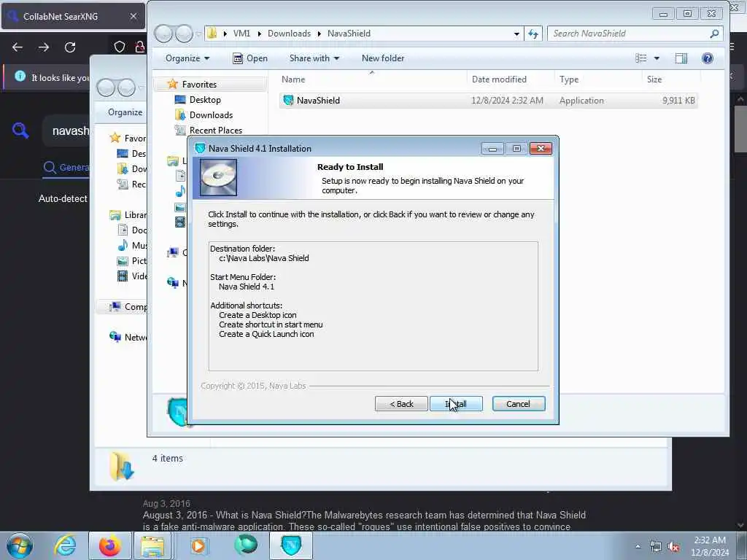Go forward in Firefox browser
Image resolution: width=747 pixels, height=560 pixels.
(43, 47)
